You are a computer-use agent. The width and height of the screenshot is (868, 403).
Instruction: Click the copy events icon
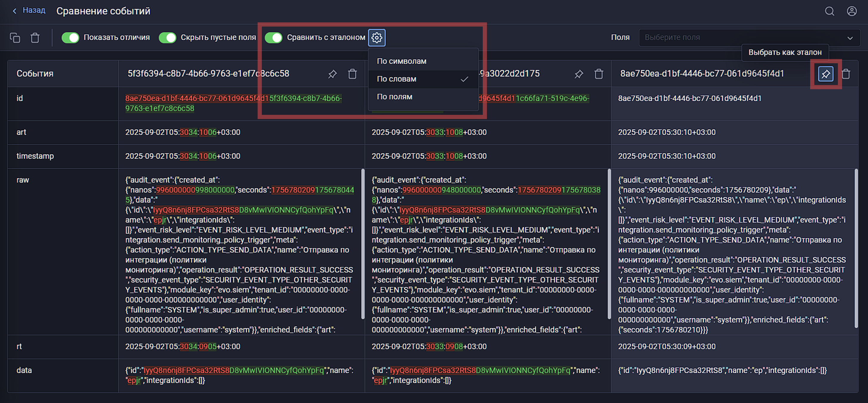[x=15, y=37]
